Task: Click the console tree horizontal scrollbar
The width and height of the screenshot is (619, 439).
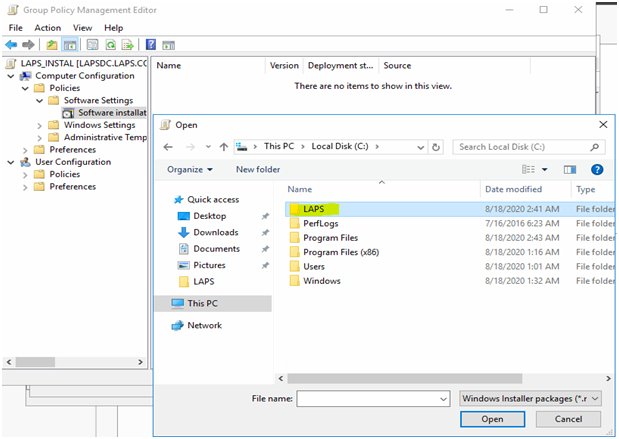Action: (36, 362)
